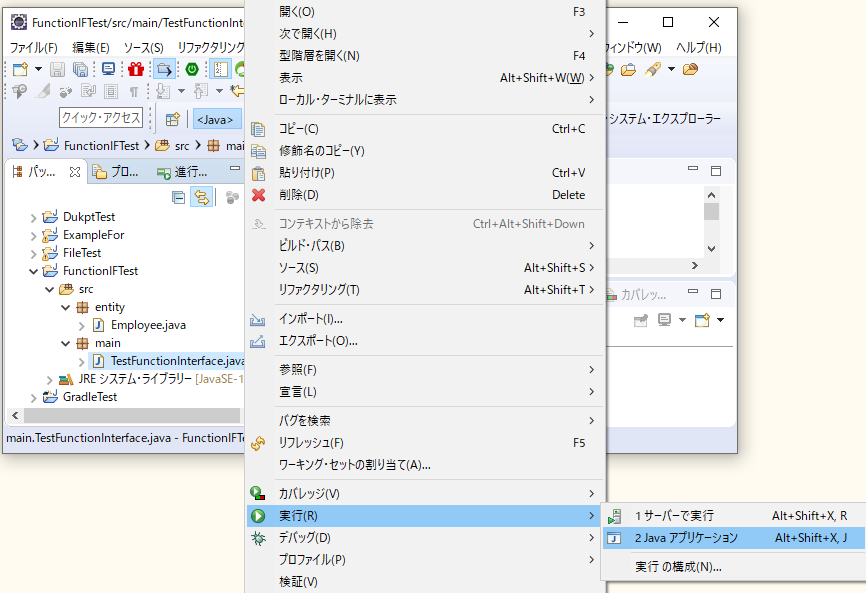866x593 pixels.
Task: Click the pilcrow show whitespace icon
Action: tap(134, 92)
